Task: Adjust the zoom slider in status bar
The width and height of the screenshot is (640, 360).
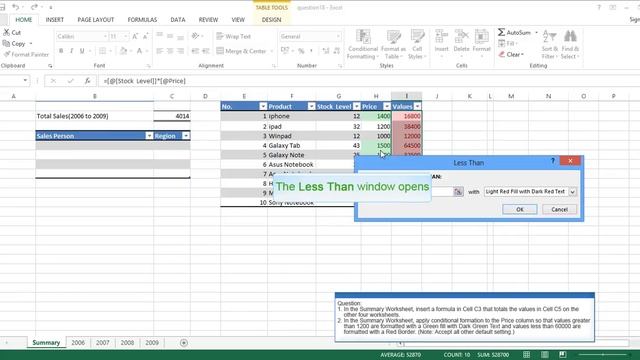Action: pyautogui.click(x=603, y=355)
